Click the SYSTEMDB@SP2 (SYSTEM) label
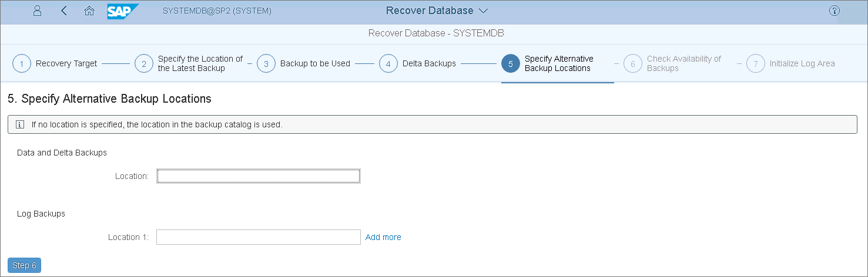The width and height of the screenshot is (868, 277). tap(217, 11)
